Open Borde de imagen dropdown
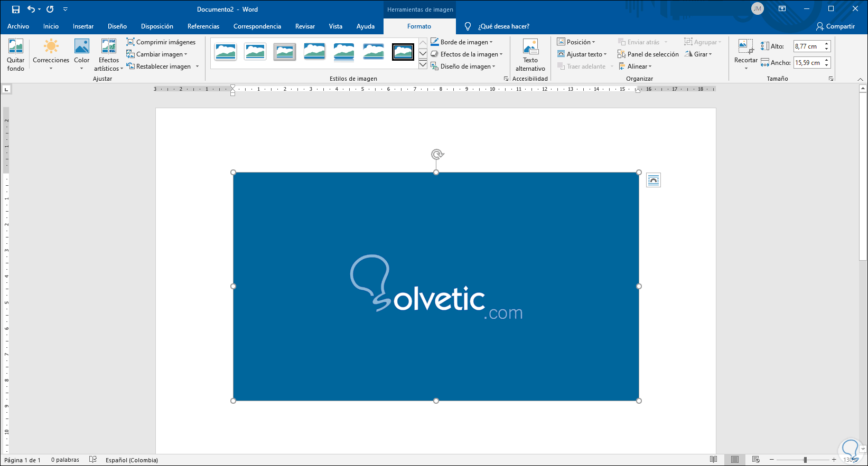The height and width of the screenshot is (466, 868). pos(462,42)
